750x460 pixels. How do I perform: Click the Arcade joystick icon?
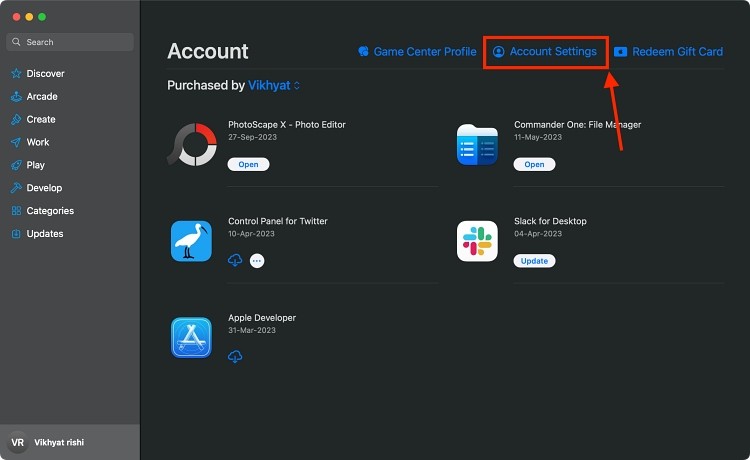click(x=16, y=96)
